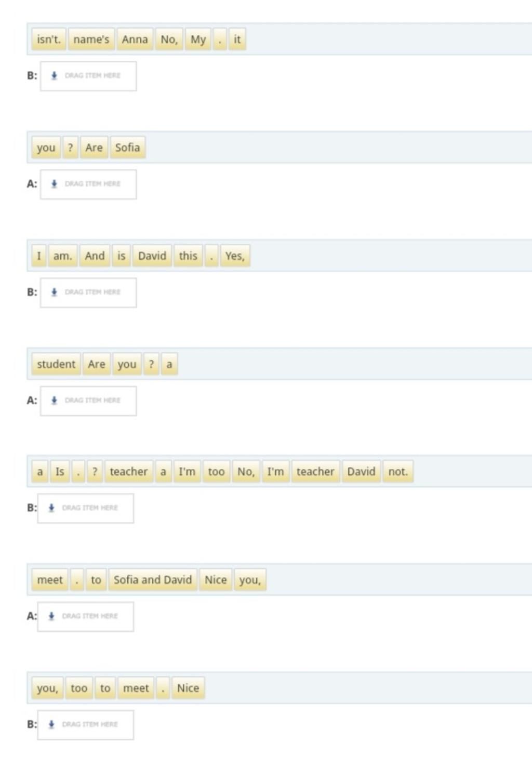
Task: Pick the "And" word tile
Action: pyautogui.click(x=95, y=256)
